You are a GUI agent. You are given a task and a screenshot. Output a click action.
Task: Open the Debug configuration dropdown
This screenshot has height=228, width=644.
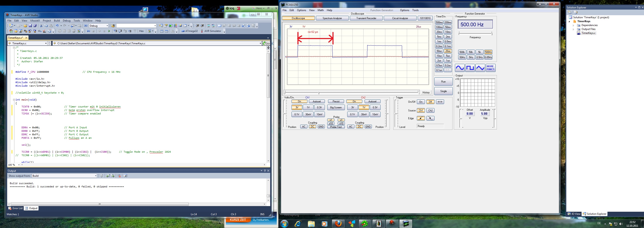(x=107, y=26)
